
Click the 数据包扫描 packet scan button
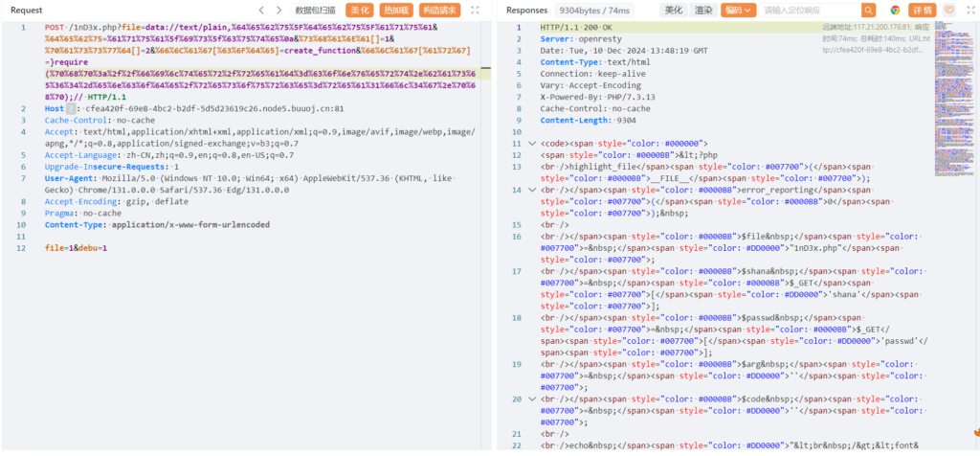coord(315,10)
